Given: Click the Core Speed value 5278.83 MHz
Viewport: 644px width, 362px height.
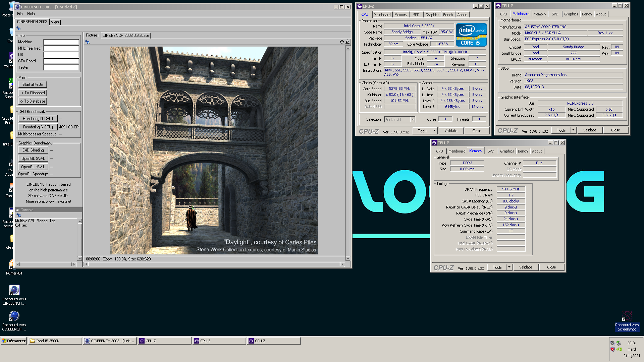Looking at the screenshot, I should point(399,89).
